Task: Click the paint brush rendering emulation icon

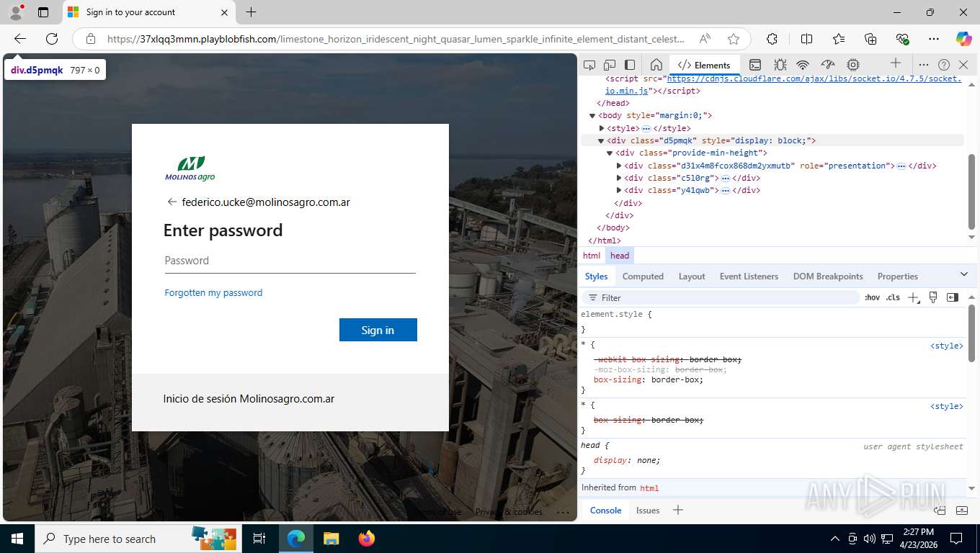Action: click(x=933, y=297)
